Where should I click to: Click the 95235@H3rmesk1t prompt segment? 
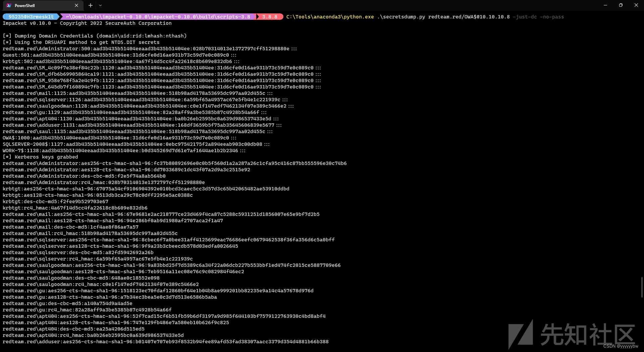31,17
